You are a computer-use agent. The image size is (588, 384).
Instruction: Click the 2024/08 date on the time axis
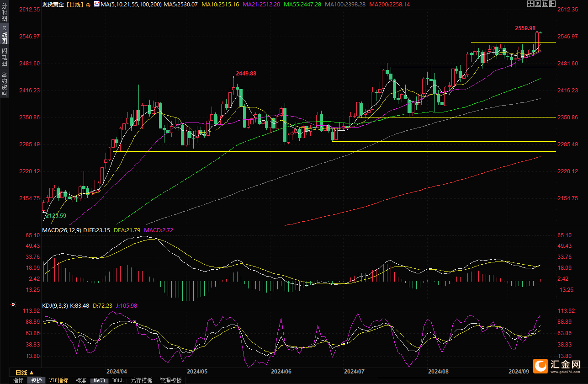439,372
